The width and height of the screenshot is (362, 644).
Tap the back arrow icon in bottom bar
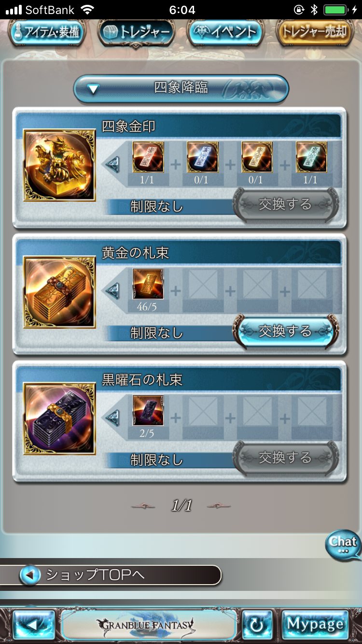[x=34, y=626]
